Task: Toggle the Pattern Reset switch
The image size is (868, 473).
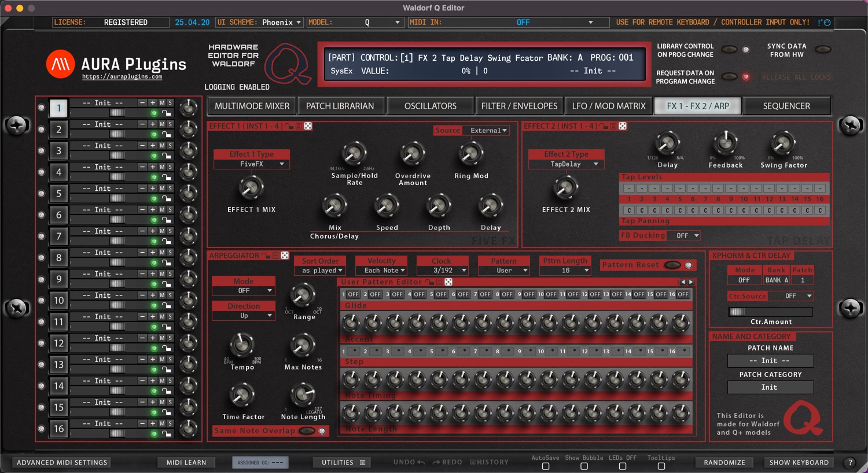Action: click(672, 265)
